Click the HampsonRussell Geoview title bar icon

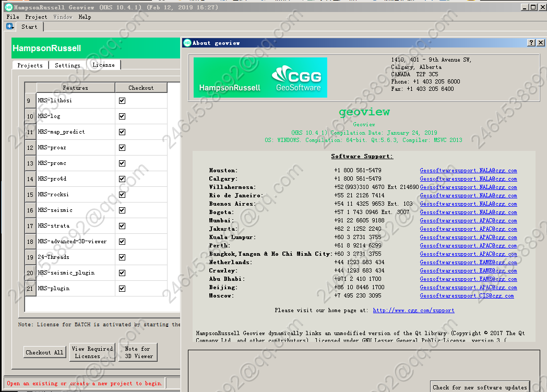pyautogui.click(x=9, y=7)
